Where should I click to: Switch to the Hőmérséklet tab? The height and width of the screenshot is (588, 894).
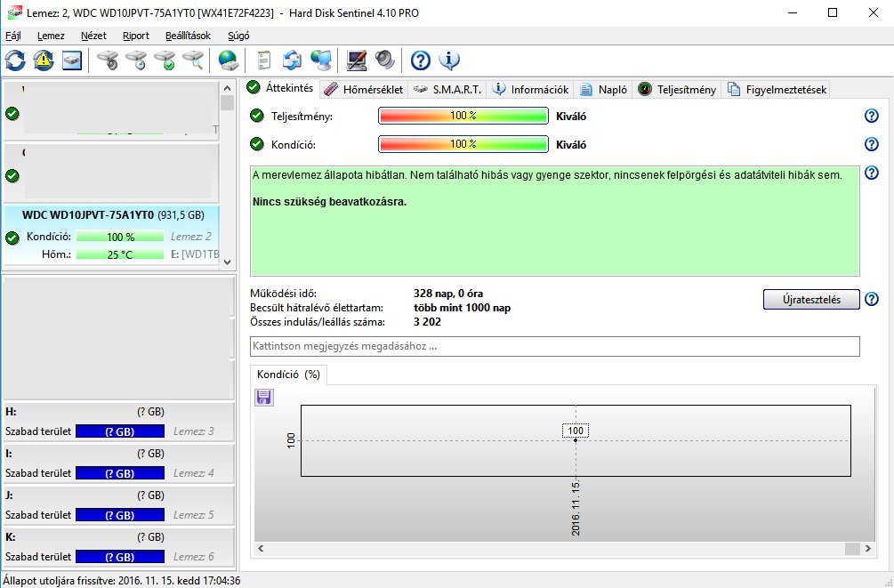[364, 90]
